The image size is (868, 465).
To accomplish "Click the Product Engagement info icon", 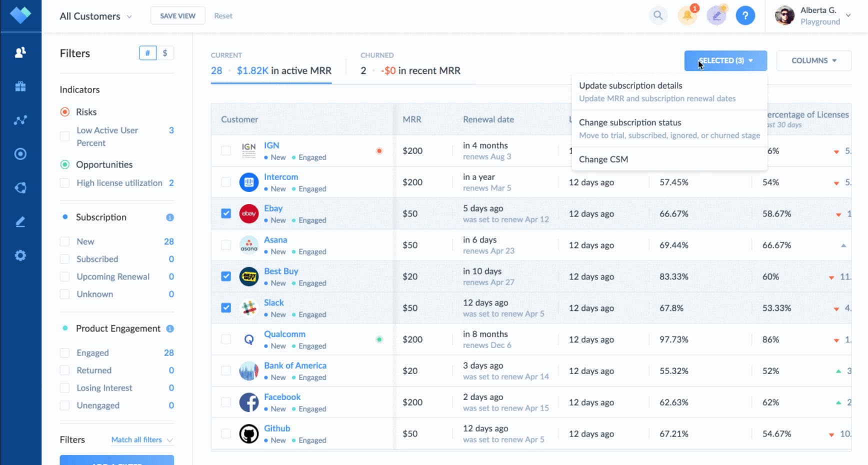I will pyautogui.click(x=170, y=328).
